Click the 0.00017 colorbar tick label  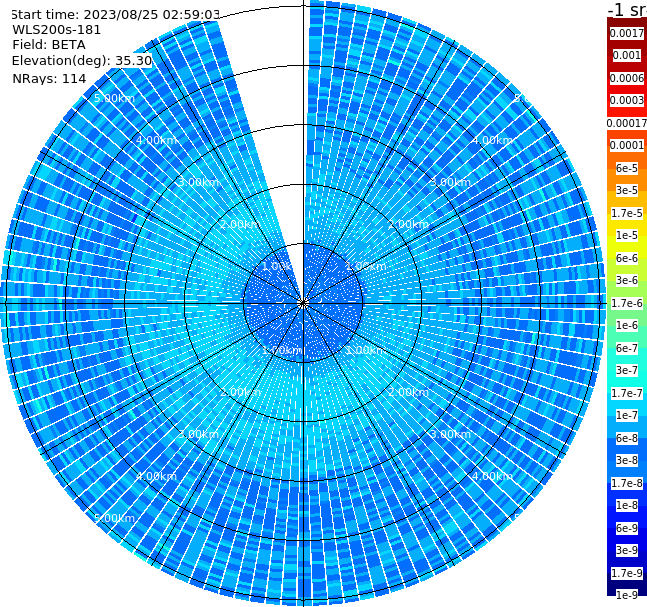coord(627,123)
